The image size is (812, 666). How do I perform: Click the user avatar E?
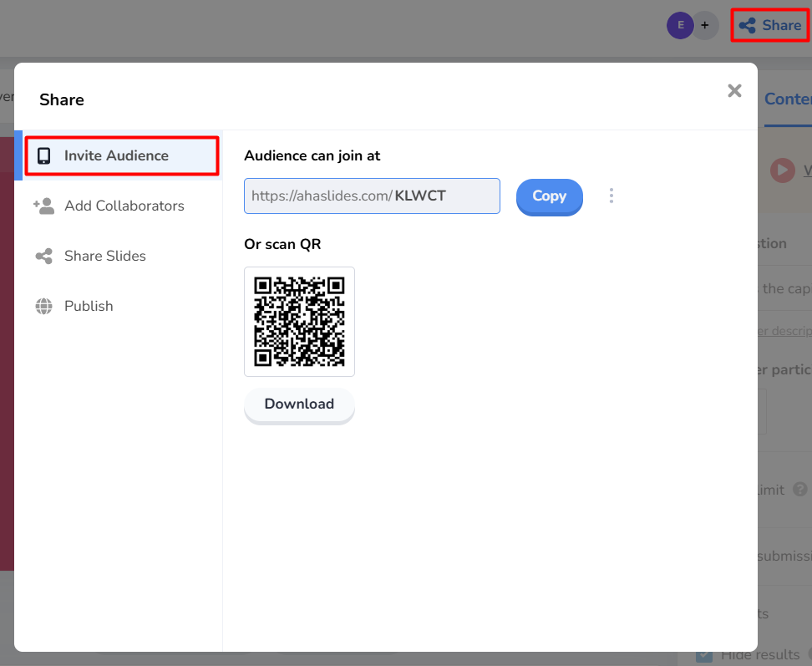[680, 25]
